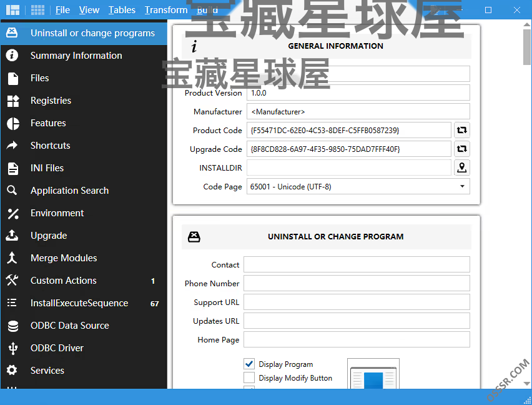Viewport: 532px width, 405px height.
Task: Click the Phone Number input field
Action: coord(357,283)
